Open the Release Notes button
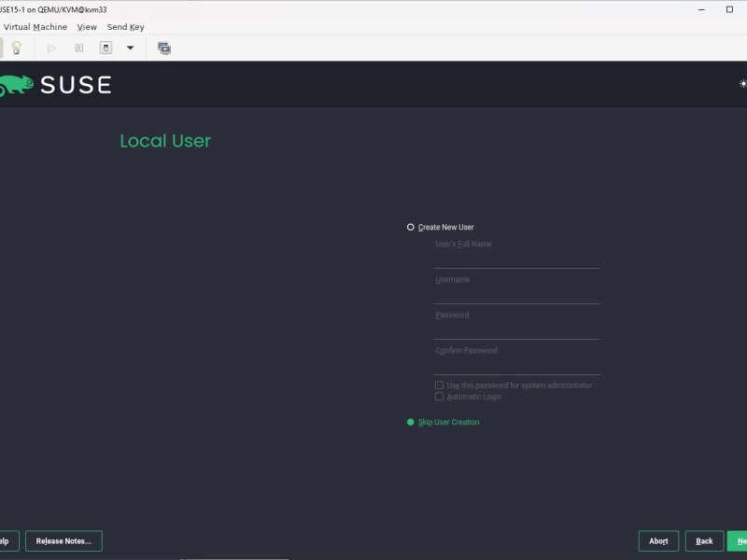Viewport: 747px width, 560px height. pyautogui.click(x=63, y=541)
